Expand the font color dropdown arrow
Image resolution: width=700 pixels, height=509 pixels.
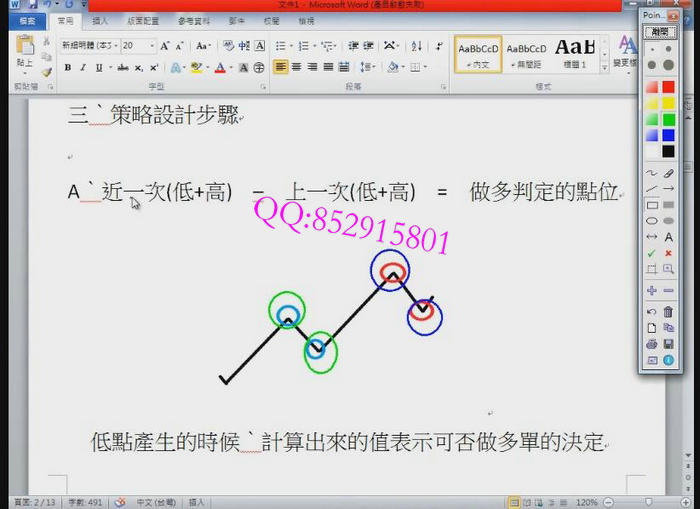(x=233, y=68)
